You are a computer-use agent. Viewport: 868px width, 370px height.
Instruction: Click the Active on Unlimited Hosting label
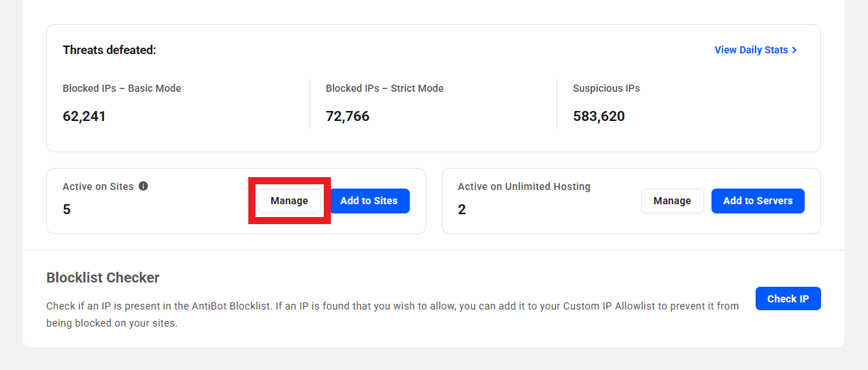point(524,186)
